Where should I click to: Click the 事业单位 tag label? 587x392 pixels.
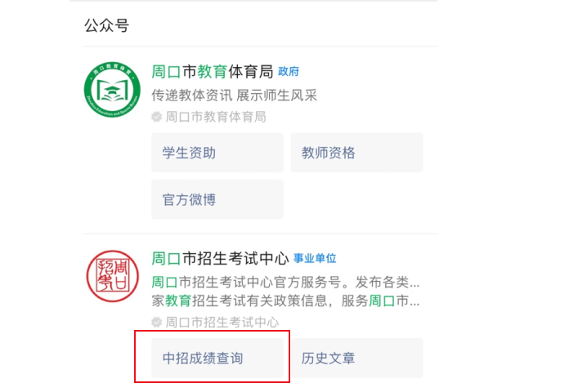click(x=315, y=259)
